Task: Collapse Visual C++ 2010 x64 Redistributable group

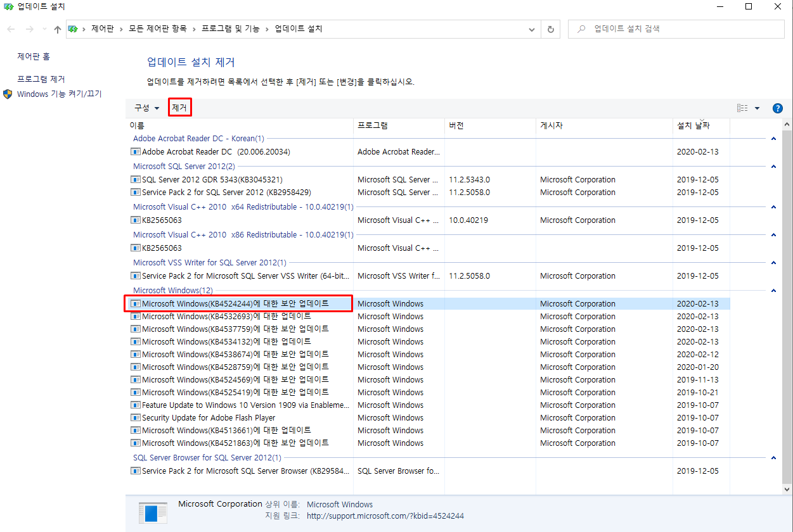Action: (773, 207)
